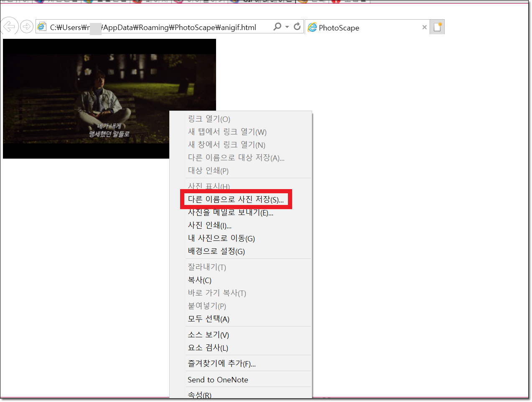Click the Refresh icon in address bar
This screenshot has height=402, width=532.
[297, 27]
